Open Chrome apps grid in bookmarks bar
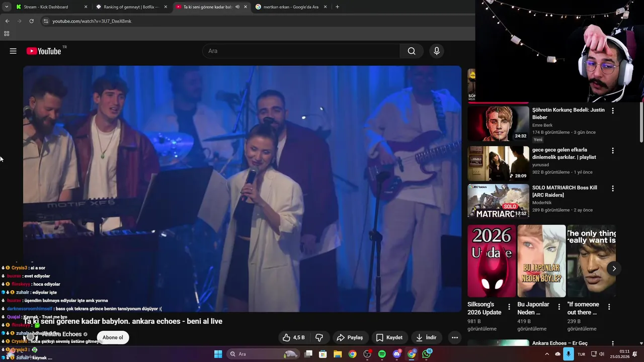This screenshot has height=362, width=644. click(x=7, y=34)
